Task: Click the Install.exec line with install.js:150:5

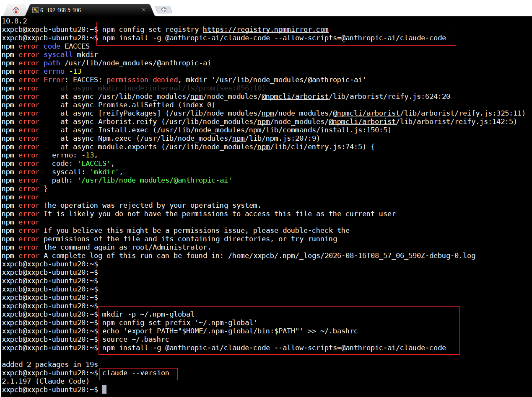Action: click(x=197, y=130)
